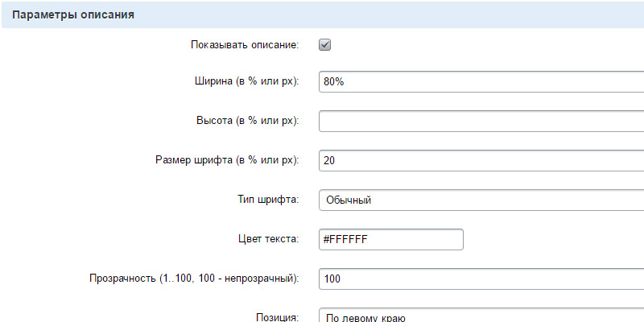Click the Ширина field showing 80%
This screenshot has height=322, width=644.
coord(481,82)
